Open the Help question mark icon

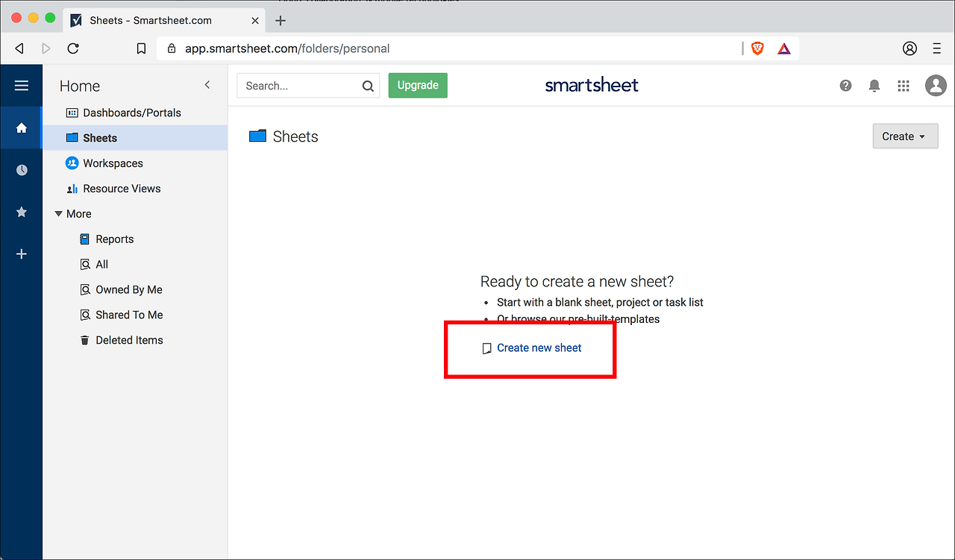tap(845, 86)
